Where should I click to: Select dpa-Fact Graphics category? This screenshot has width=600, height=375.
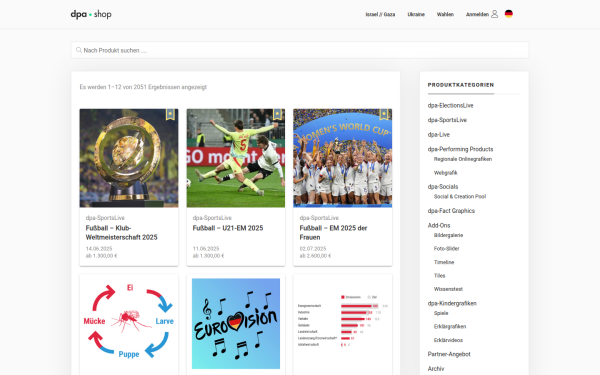(451, 211)
